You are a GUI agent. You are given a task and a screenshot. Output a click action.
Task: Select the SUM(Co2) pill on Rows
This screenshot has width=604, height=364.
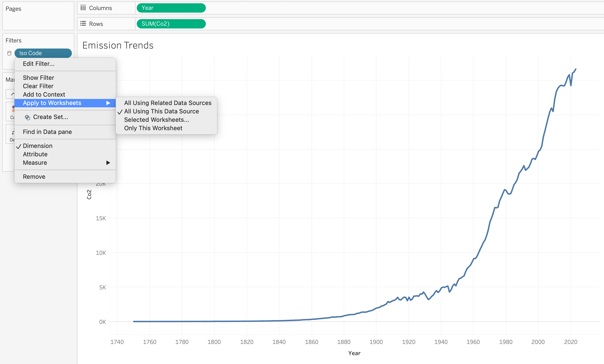[171, 24]
